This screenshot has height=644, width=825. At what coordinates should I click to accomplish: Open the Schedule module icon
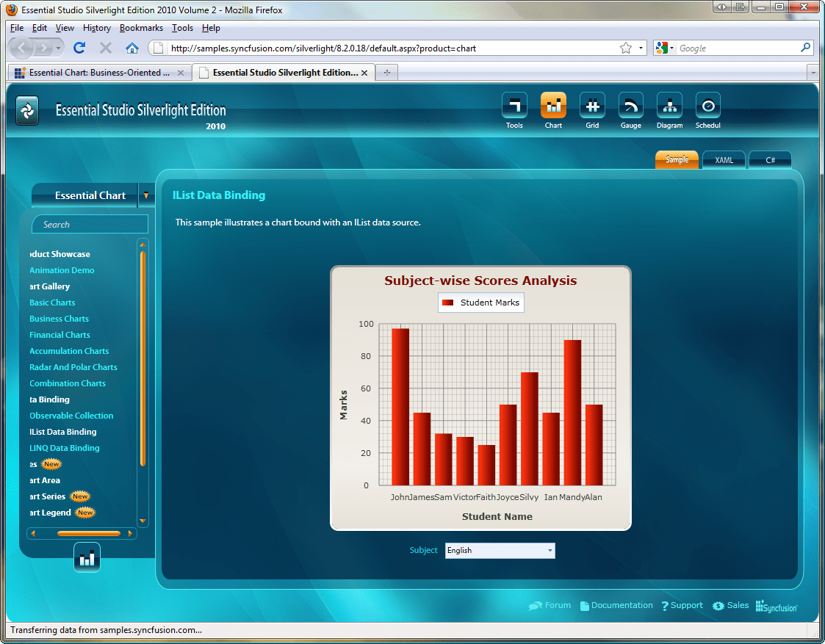[707, 106]
